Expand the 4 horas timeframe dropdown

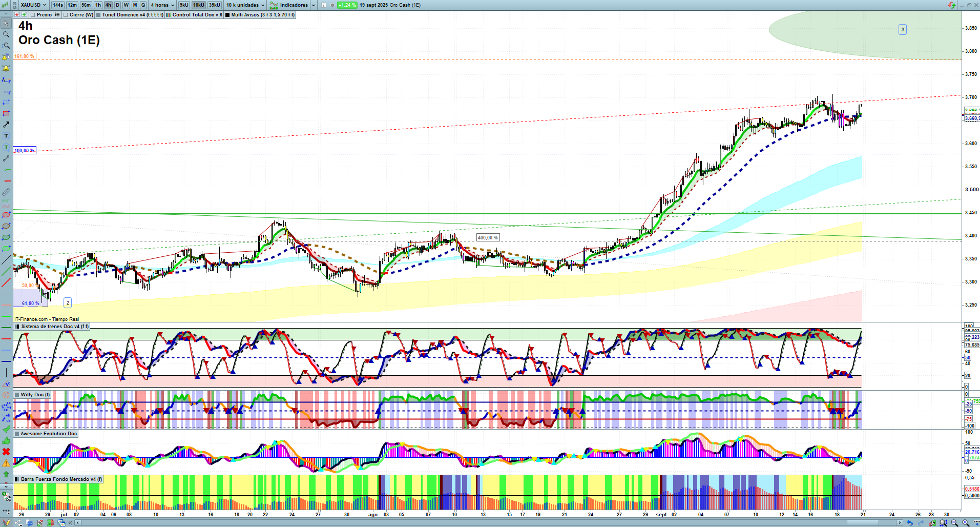162,5
